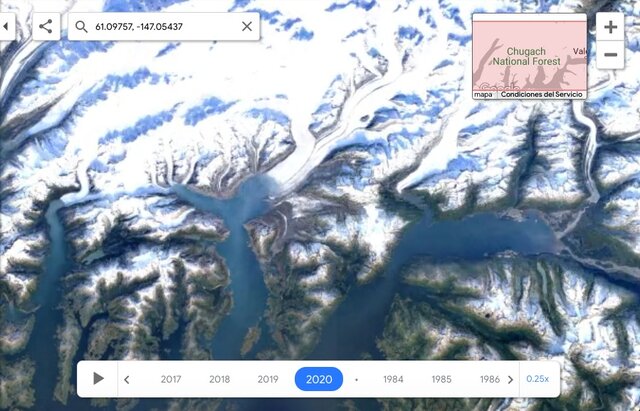Select year 1984 in timeline

(393, 379)
